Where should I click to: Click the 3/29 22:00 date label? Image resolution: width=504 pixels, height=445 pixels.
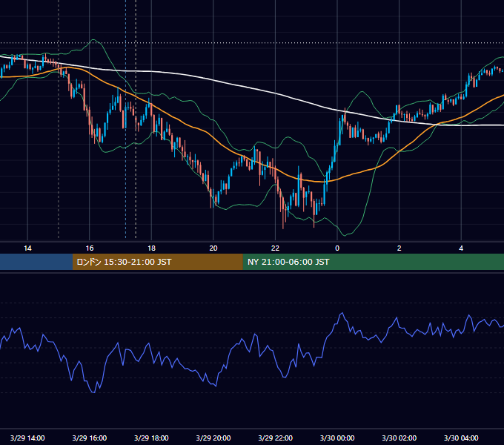276,438
